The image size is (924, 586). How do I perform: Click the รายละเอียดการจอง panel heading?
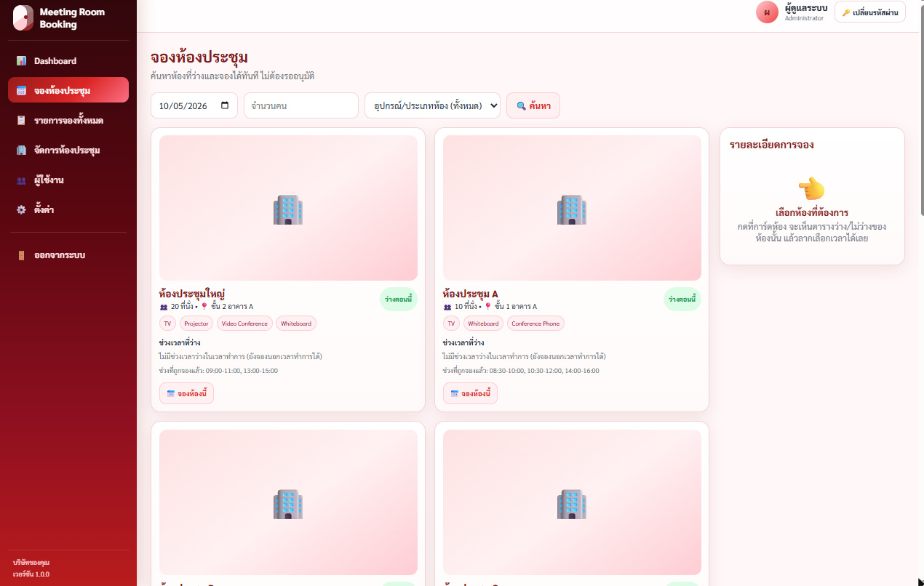tap(771, 145)
